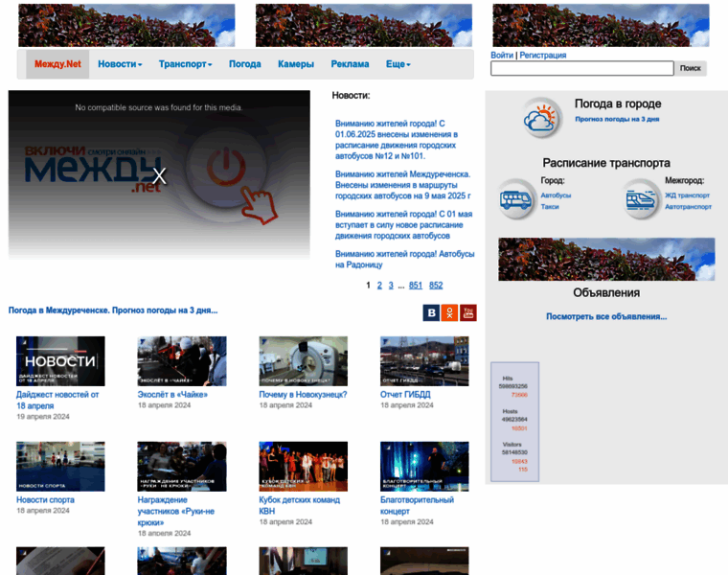728x575 pixels.
Task: Click the city bus transport icon
Action: pyautogui.click(x=515, y=199)
